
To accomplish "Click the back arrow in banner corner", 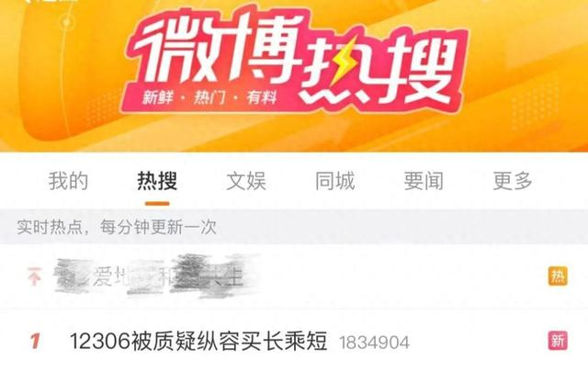I will pos(28,1).
